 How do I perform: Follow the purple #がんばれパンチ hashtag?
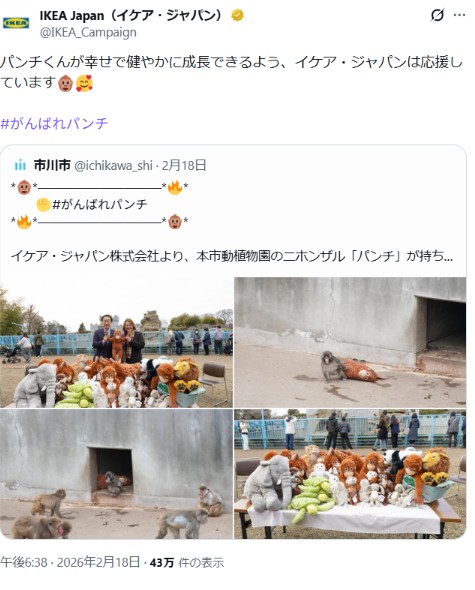coord(54,123)
